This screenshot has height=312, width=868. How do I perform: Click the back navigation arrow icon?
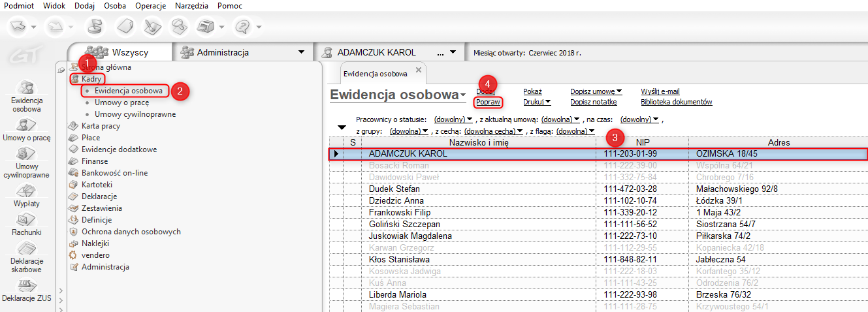click(19, 27)
